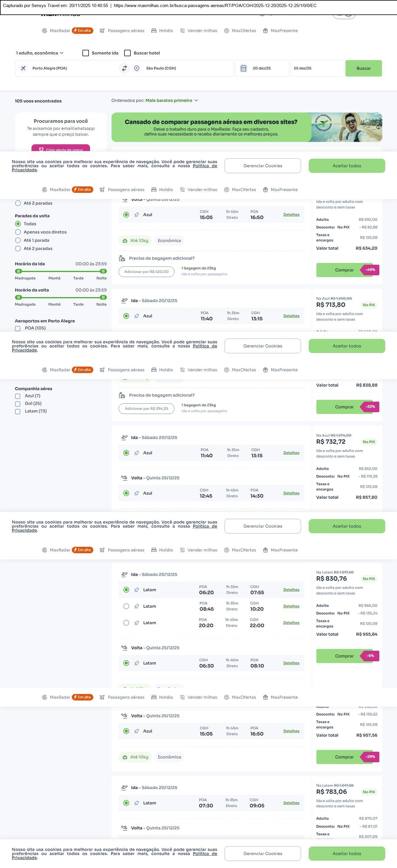397x868 pixels.
Task: Go to the MaxOfertas menu item
Action: click(x=240, y=31)
